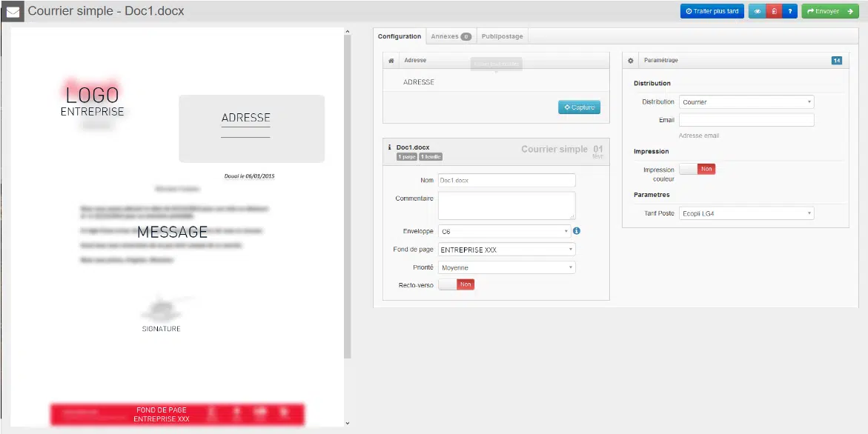Click the ADRESSE block in document preview

point(251,128)
